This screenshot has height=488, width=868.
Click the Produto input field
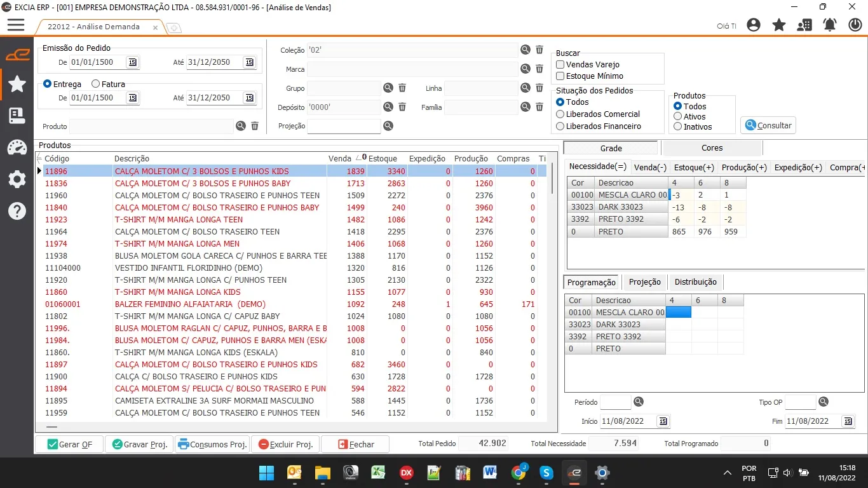(151, 126)
